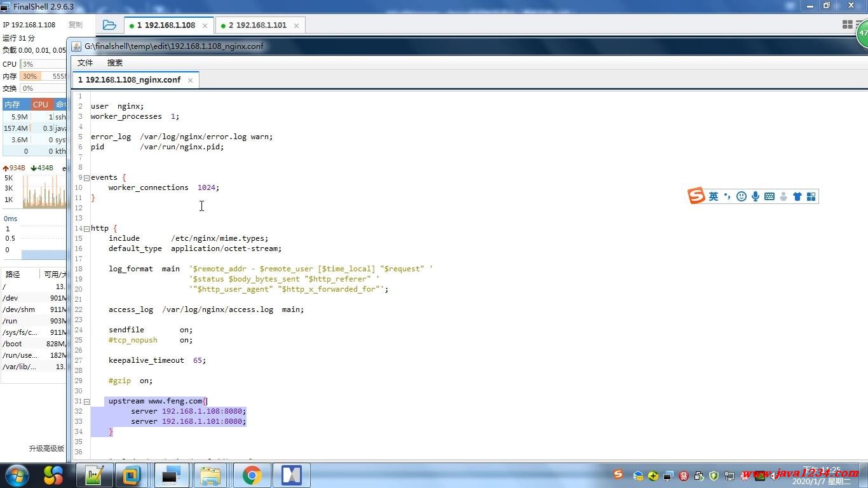Open the 搜索 menu in the editor
The width and height of the screenshot is (868, 488).
[x=115, y=62]
